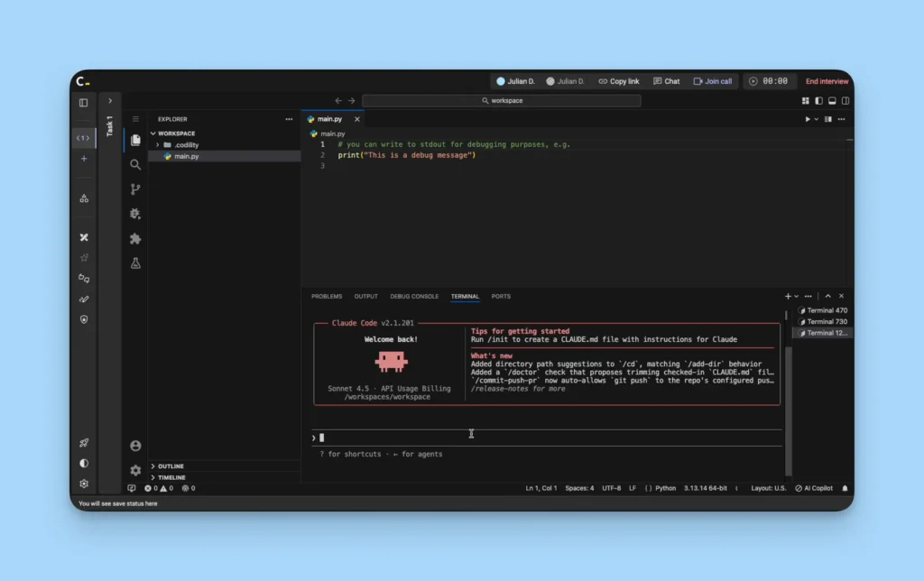Toggle the secondary side bar layout icon
The image size is (924, 581).
pyautogui.click(x=845, y=101)
